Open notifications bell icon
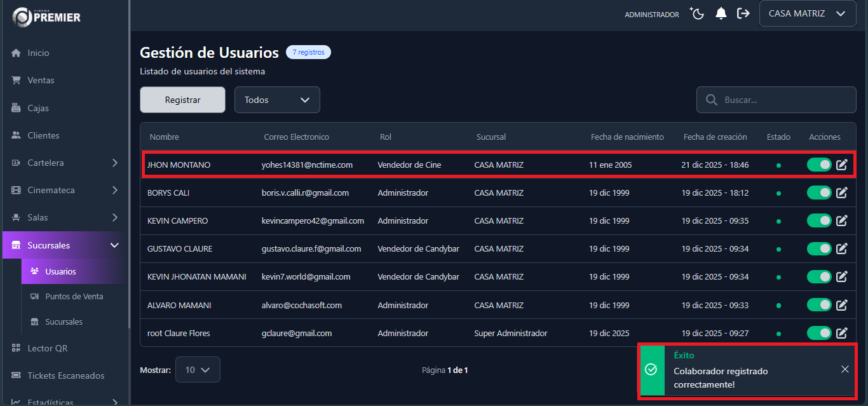 721,13
